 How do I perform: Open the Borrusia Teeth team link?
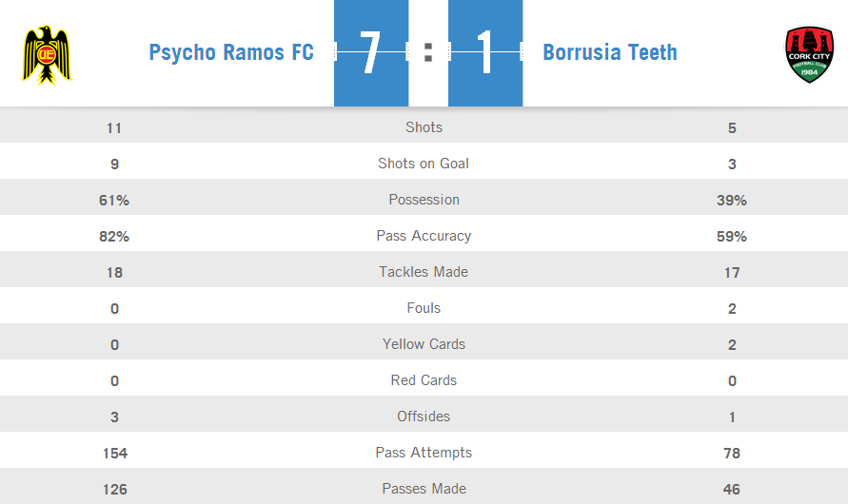(x=610, y=52)
